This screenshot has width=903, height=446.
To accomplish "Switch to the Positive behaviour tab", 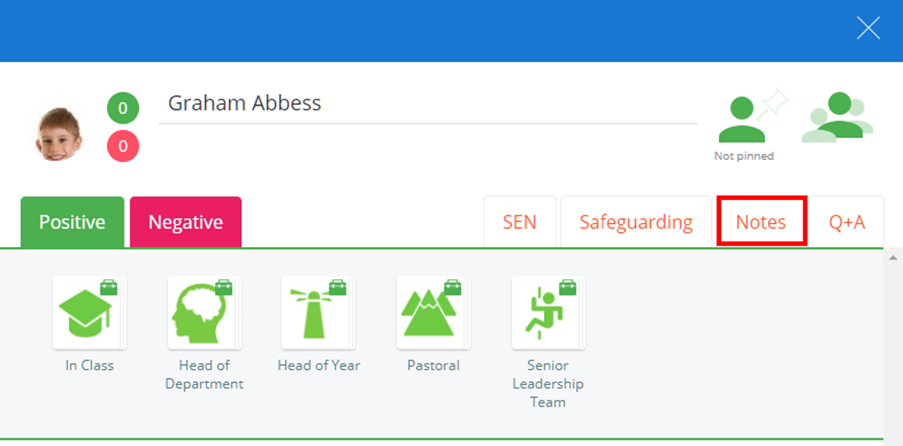I will 73,222.
